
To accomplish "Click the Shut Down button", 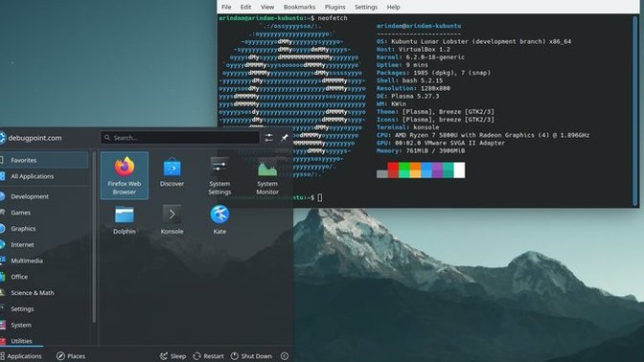I will pos(251,356).
